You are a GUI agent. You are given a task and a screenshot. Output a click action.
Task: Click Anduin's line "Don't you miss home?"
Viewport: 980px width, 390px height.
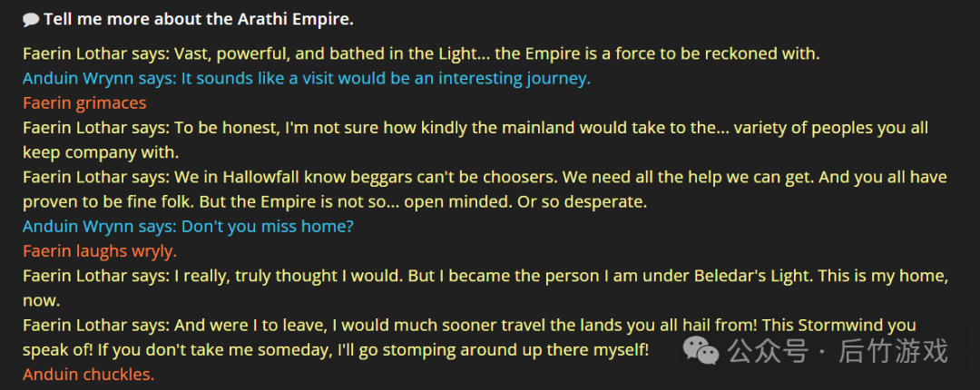click(188, 226)
